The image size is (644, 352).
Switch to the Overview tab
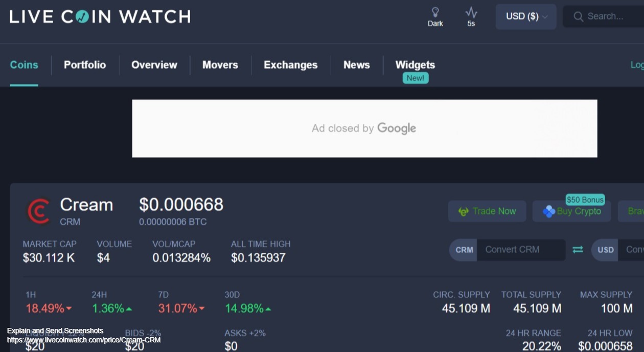154,65
